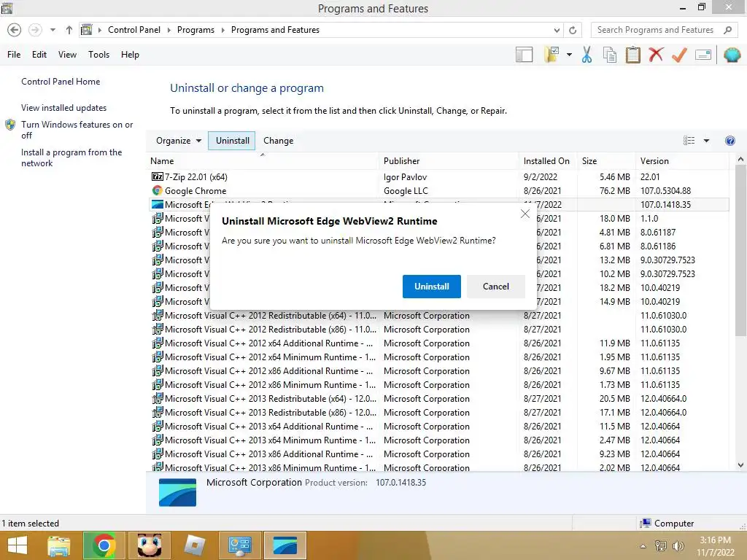The width and height of the screenshot is (747, 560).
Task: Go up one level arrow
Action: (69, 30)
